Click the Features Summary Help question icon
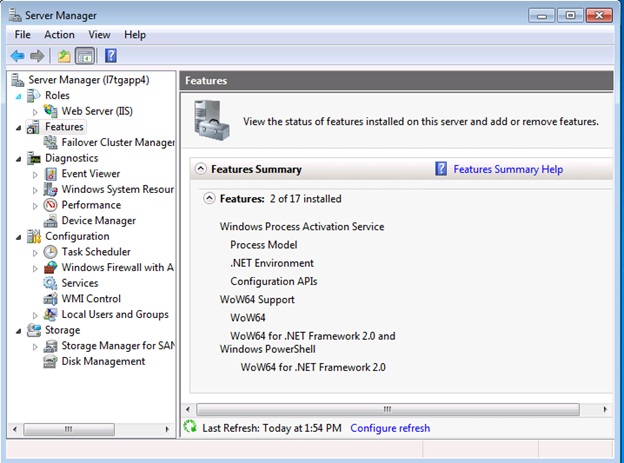The height and width of the screenshot is (463, 624). pos(441,169)
